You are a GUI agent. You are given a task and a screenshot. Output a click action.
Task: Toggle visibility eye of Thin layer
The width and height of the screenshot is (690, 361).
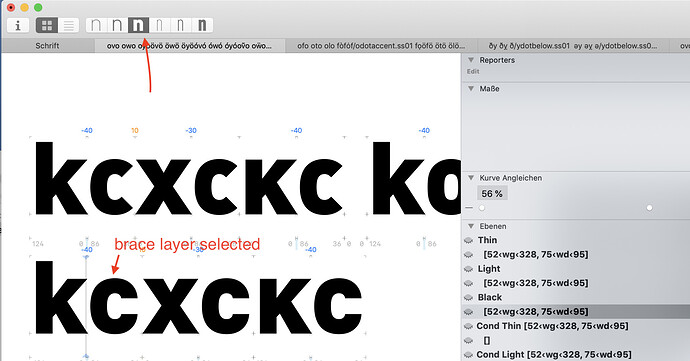(x=469, y=240)
